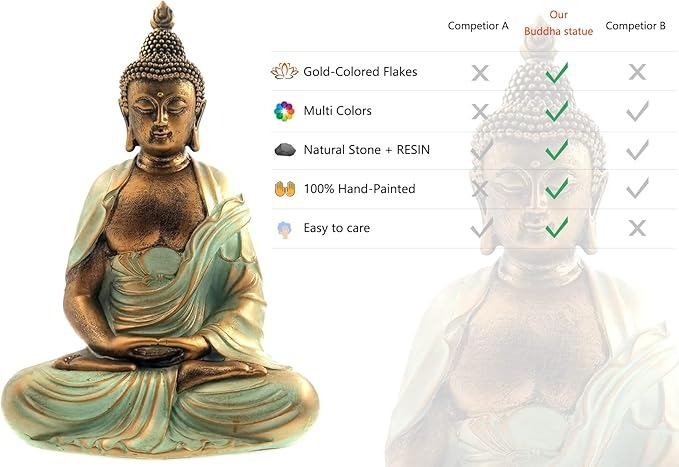Click Competitor B's X mark for Easy to care

point(637,228)
